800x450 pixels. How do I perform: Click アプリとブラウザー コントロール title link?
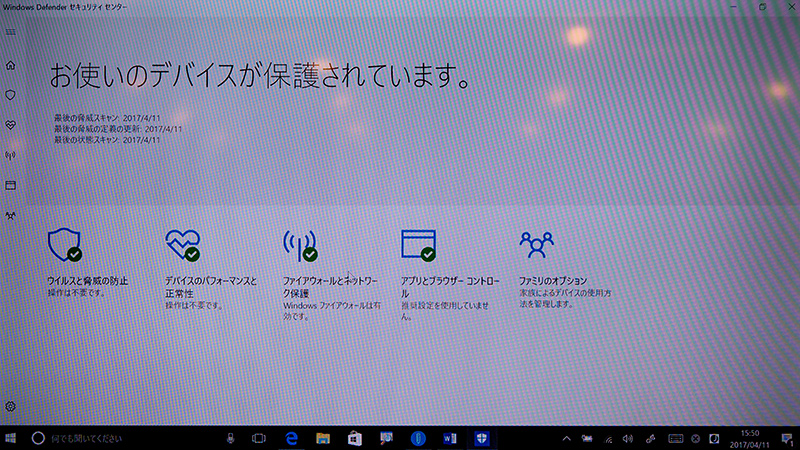450,287
